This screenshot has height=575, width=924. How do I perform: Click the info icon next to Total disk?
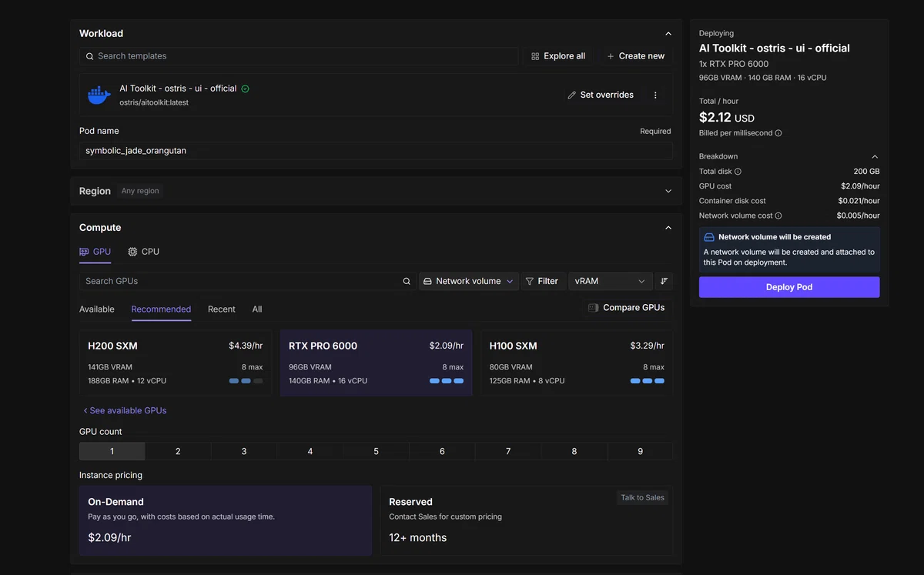tap(738, 172)
